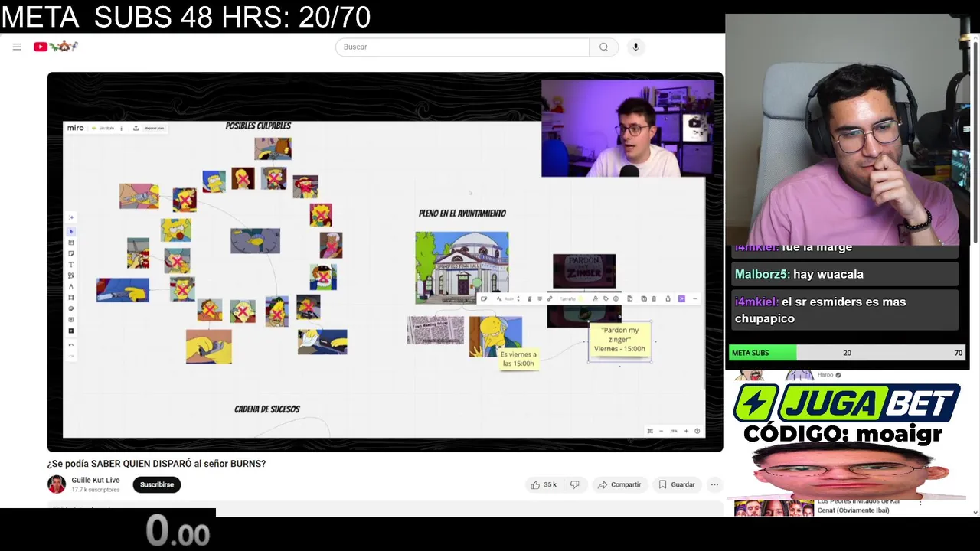Select the Miro frame tool
This screenshot has width=980, height=551.
tap(71, 297)
